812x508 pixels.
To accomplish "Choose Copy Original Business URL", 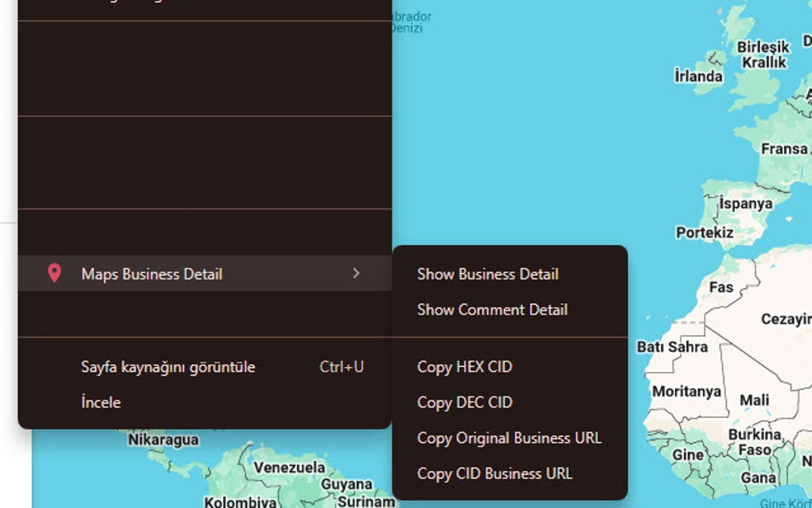I will (x=509, y=438).
